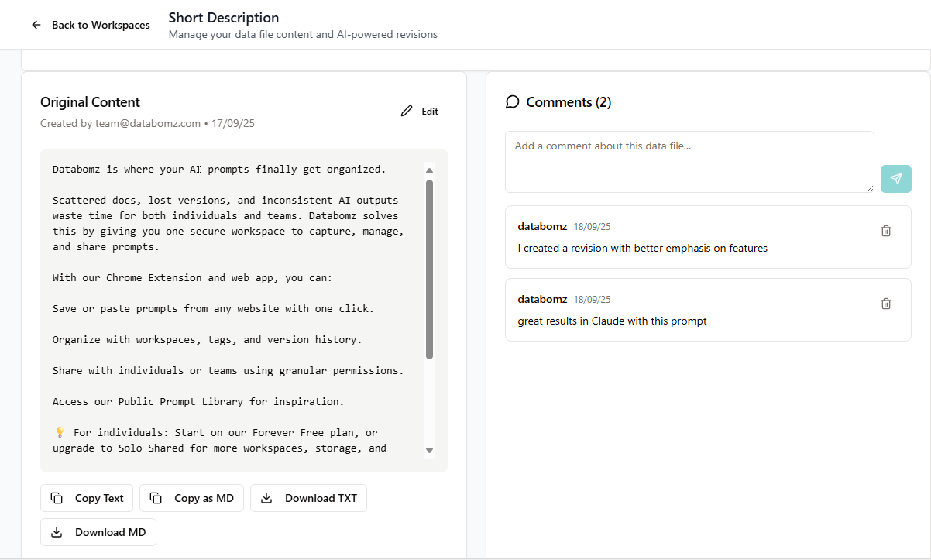This screenshot has height=560, width=931.
Task: Click the content scrollbar up arrow
Action: point(429,170)
